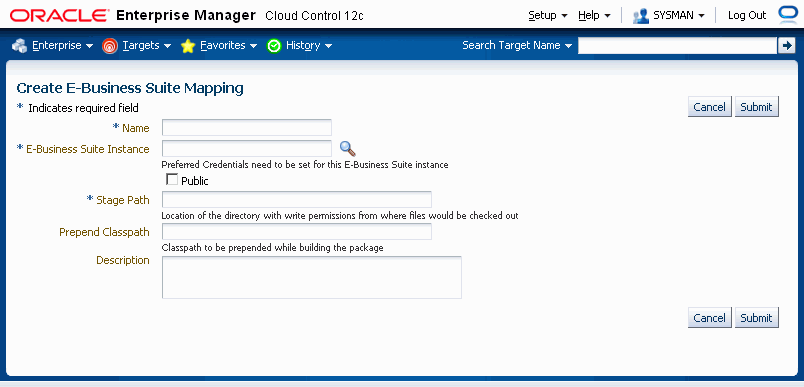Click the Preferred Credentials hint text

click(305, 165)
